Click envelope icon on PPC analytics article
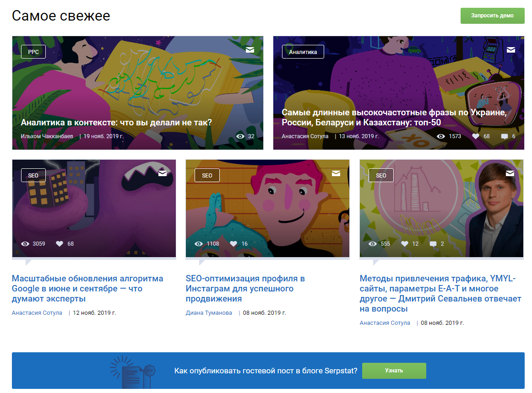Image resolution: width=532 pixels, height=393 pixels. (250, 50)
